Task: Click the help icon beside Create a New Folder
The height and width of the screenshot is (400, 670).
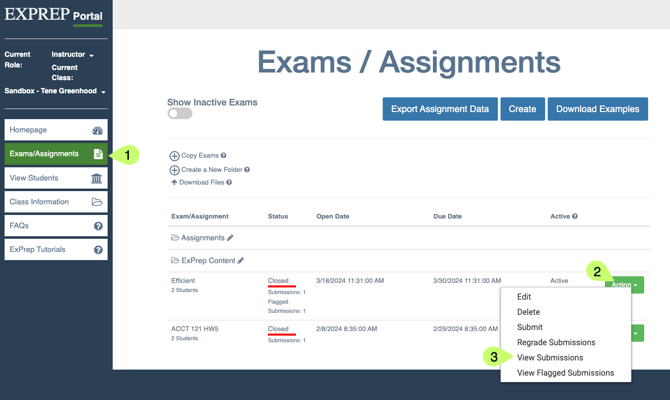Action: point(247,170)
